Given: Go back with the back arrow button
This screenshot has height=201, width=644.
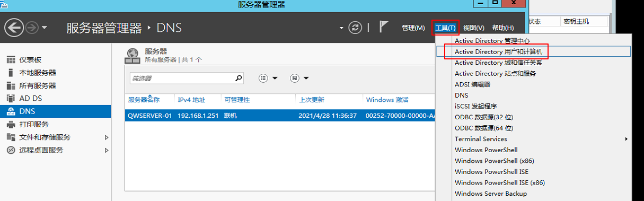Looking at the screenshot, I should [x=14, y=28].
